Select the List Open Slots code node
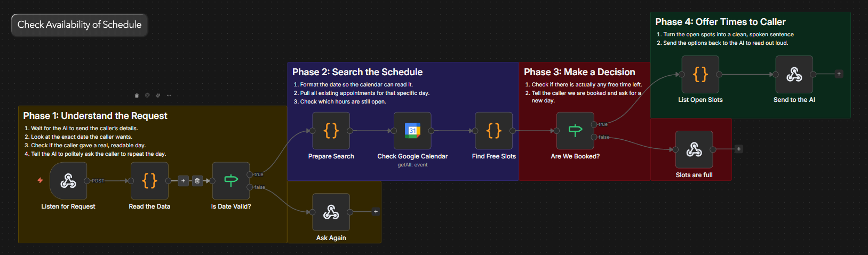Viewport: 868px width, 255px height. [x=700, y=74]
